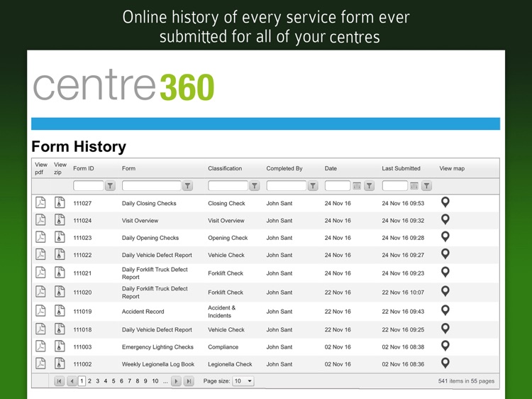Open PDF for form 111027

click(x=40, y=202)
